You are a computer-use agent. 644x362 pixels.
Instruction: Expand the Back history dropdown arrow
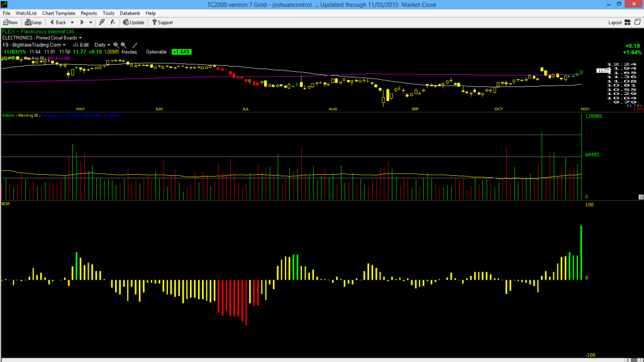72,23
